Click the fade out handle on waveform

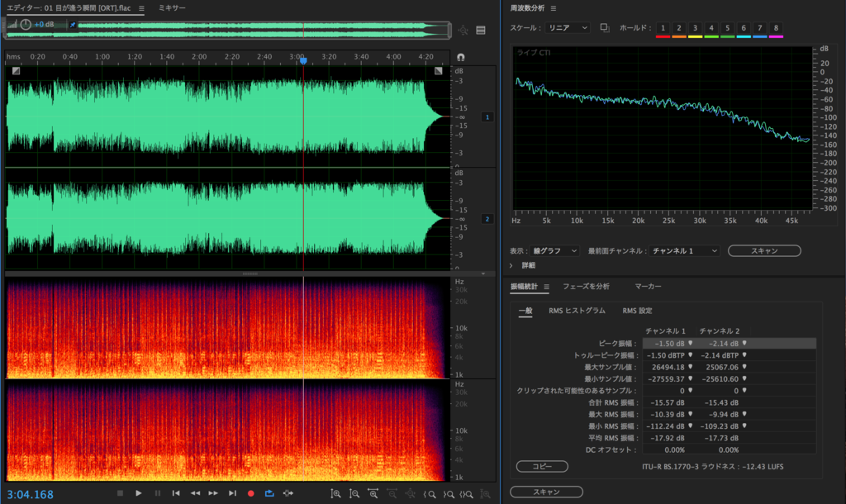(439, 71)
